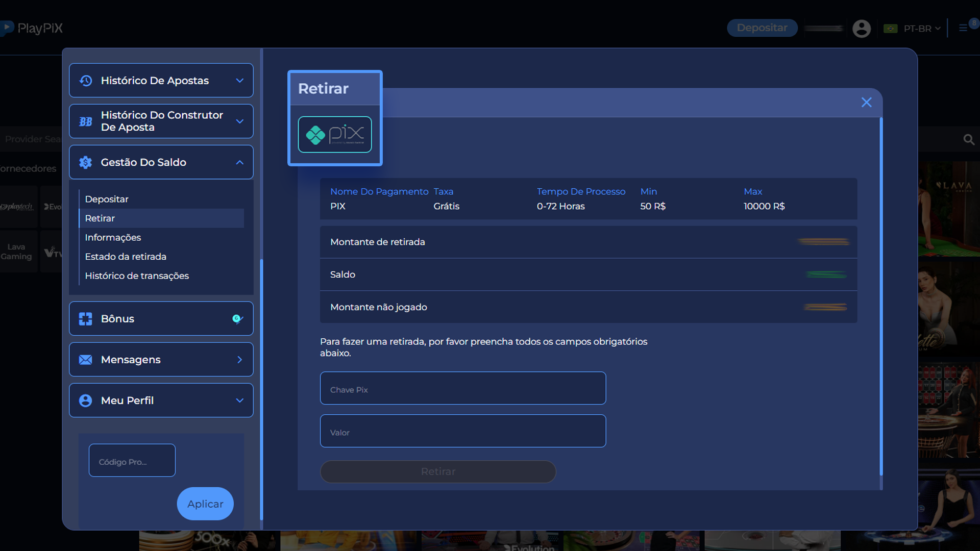Focus the Valor input field
This screenshot has height=551, width=980.
[x=463, y=431]
